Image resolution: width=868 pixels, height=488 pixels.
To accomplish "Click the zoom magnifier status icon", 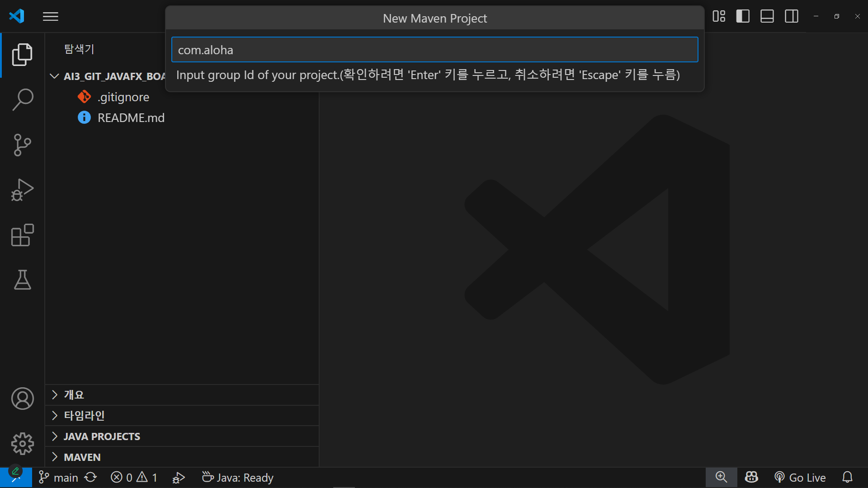I will (721, 478).
